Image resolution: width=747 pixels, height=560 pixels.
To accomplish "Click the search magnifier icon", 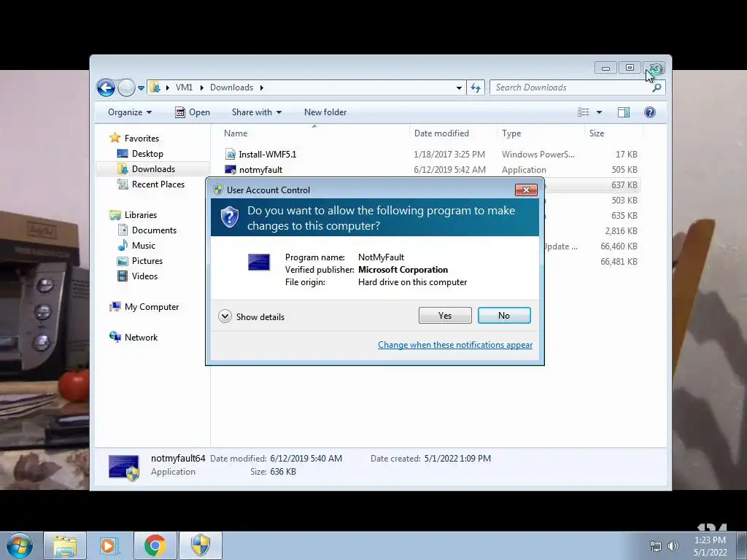I will [x=657, y=87].
